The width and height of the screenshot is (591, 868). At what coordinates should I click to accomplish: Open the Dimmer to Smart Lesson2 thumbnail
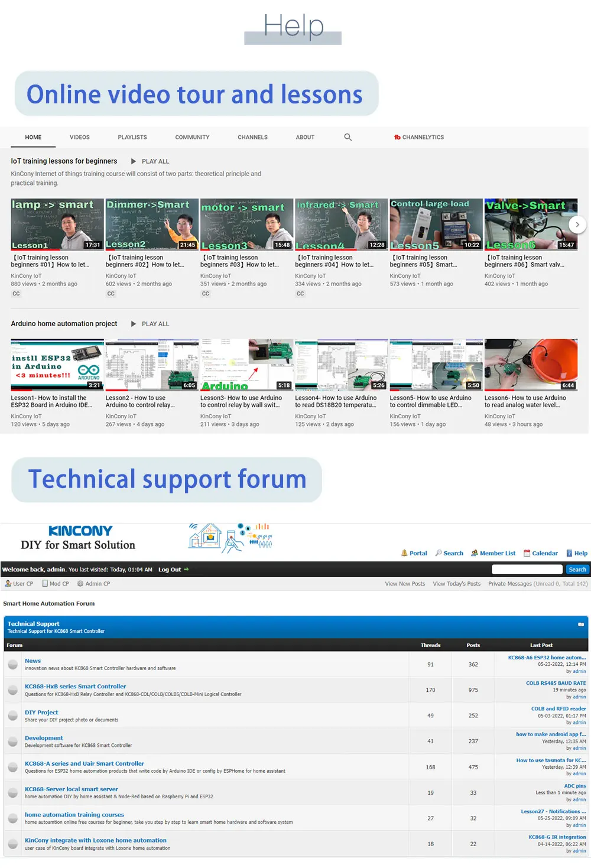[152, 225]
